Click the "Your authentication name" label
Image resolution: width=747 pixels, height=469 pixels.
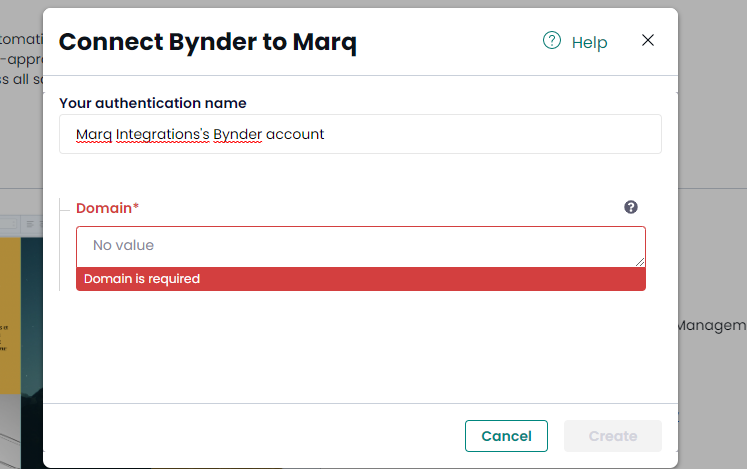[x=152, y=103]
